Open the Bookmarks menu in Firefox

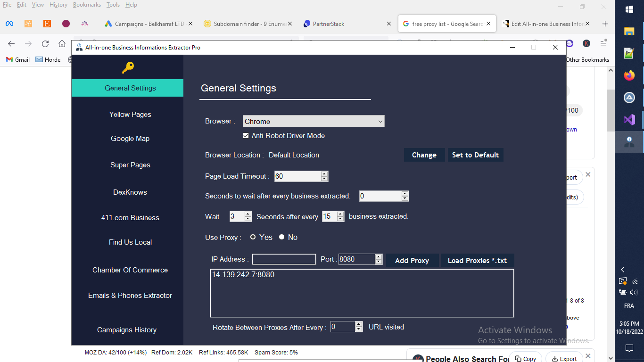coord(87,5)
